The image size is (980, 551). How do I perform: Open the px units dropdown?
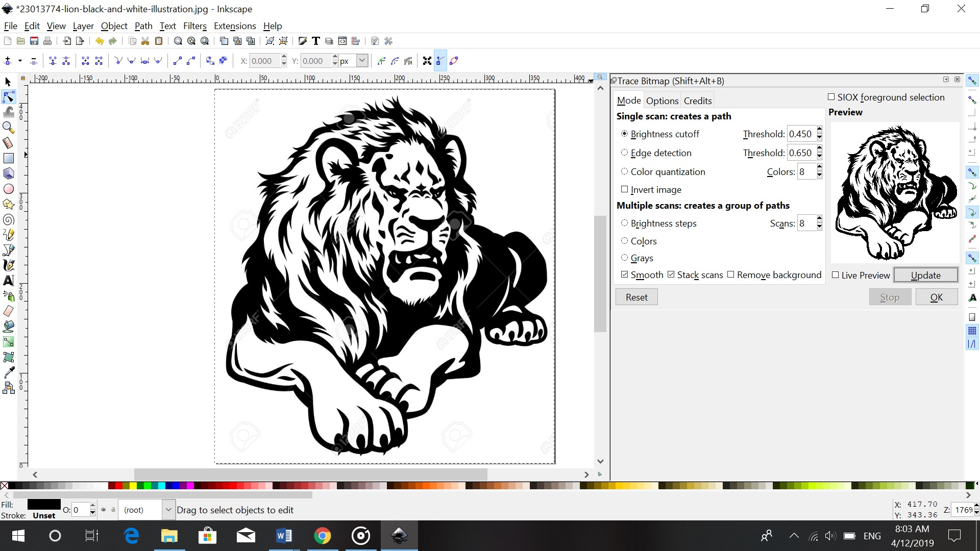point(362,61)
